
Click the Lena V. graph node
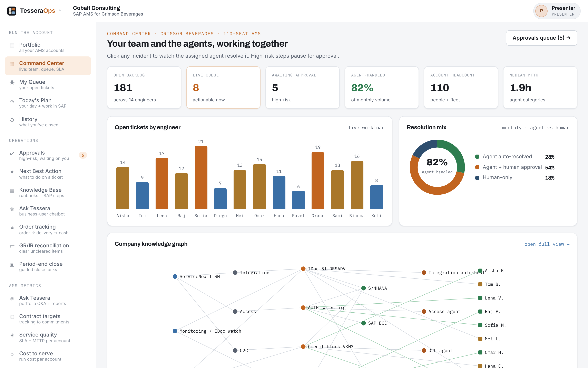pyautogui.click(x=480, y=298)
